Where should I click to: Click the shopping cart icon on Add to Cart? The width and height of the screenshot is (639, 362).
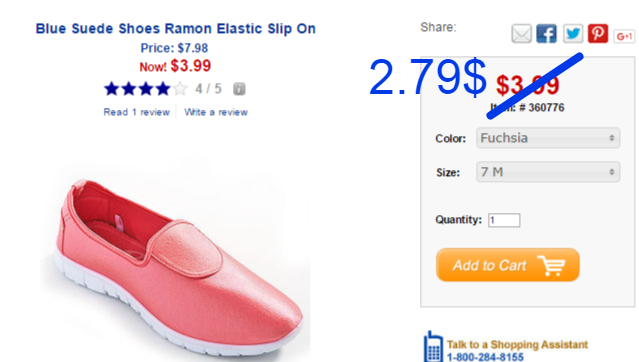coord(551,265)
